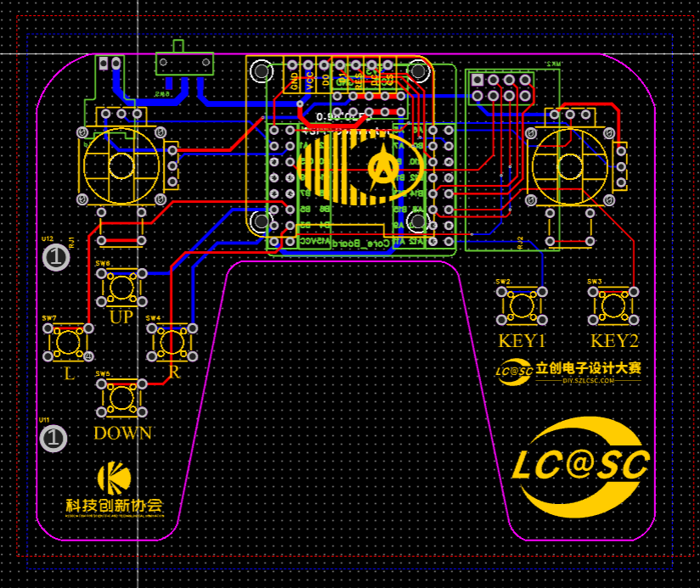
Task: Select the left joystick top three-pin header
Action: click(x=121, y=115)
